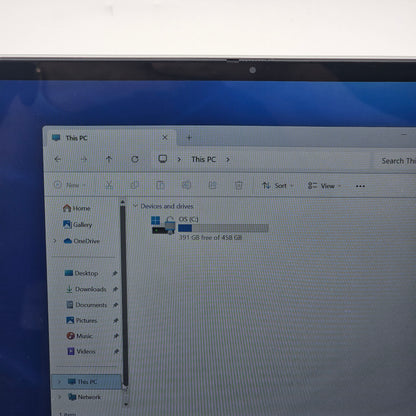
Task: Expand chevron after This PC in address bar
Action: point(228,159)
